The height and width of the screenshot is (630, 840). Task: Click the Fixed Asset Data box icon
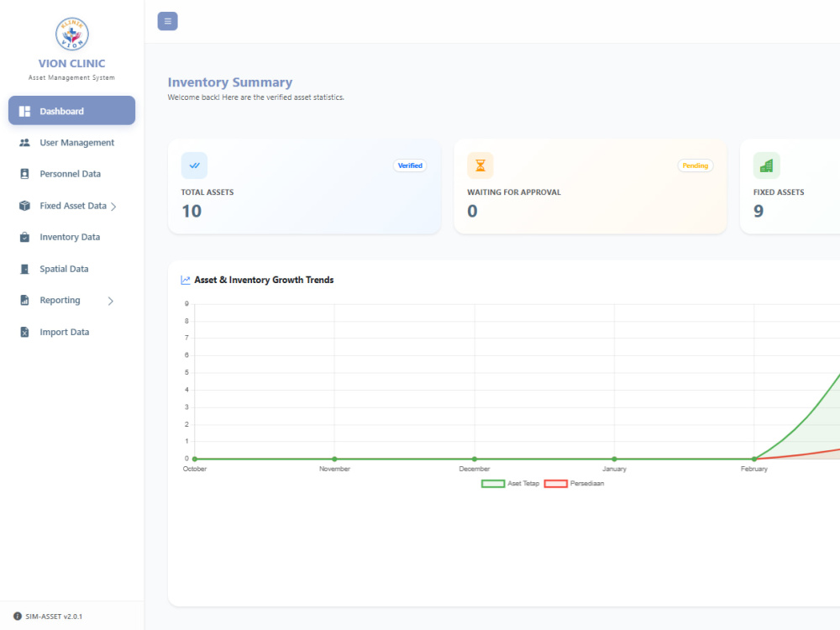pyautogui.click(x=24, y=206)
